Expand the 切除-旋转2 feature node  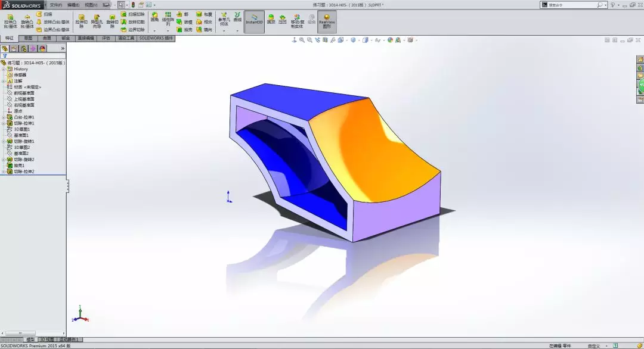(x=4, y=159)
